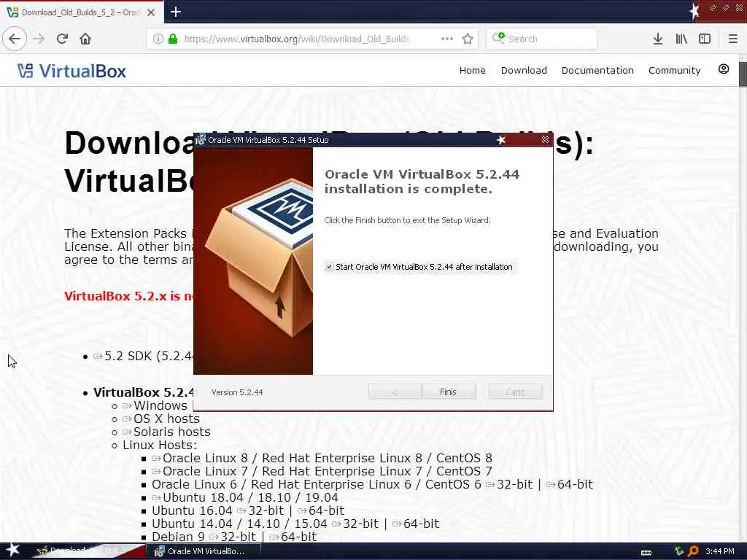Click the disabled Cancel button in Setup
This screenshot has height=560, width=747.
(x=515, y=392)
